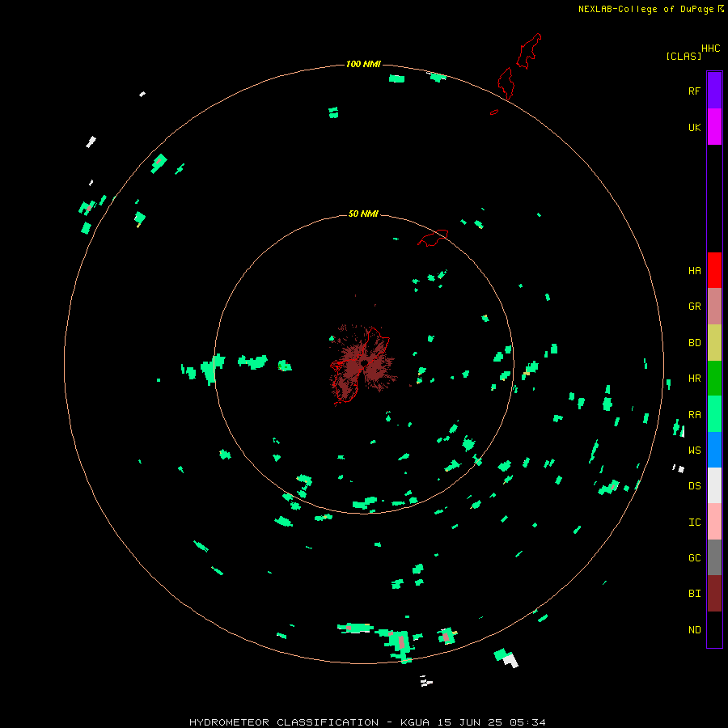This screenshot has height=728, width=728.
Task: Click the IC light pink legend swatch
Action: pos(714,522)
